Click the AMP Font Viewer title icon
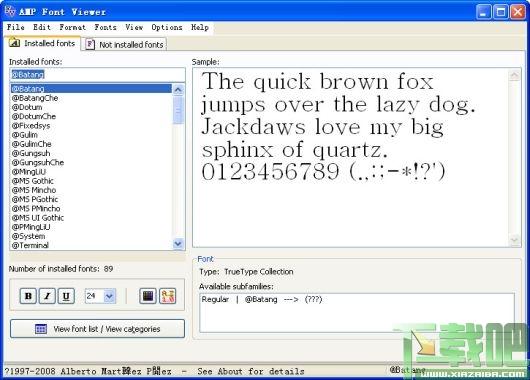Image resolution: width=530 pixels, height=380 pixels. tap(10, 11)
